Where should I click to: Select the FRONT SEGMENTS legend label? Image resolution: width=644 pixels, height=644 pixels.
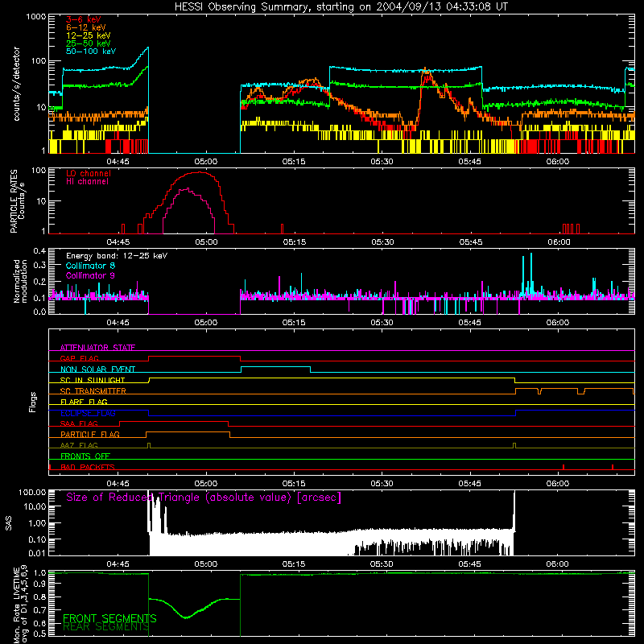coord(109,618)
